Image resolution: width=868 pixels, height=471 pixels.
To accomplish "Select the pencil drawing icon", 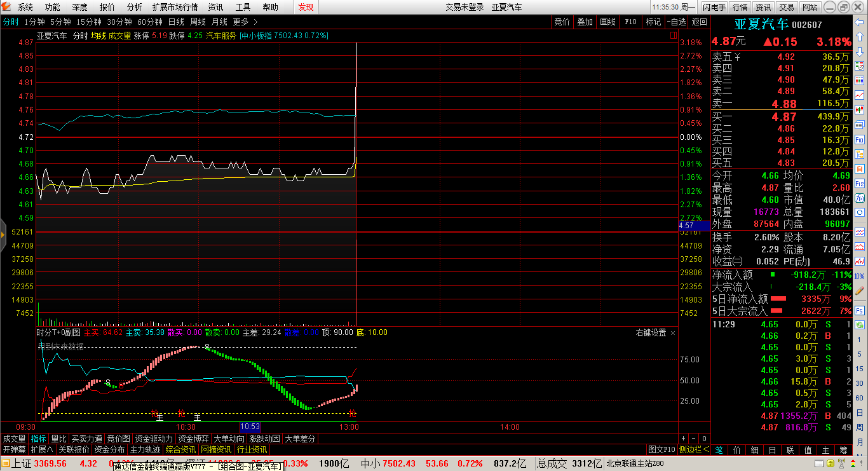I will tap(859, 290).
